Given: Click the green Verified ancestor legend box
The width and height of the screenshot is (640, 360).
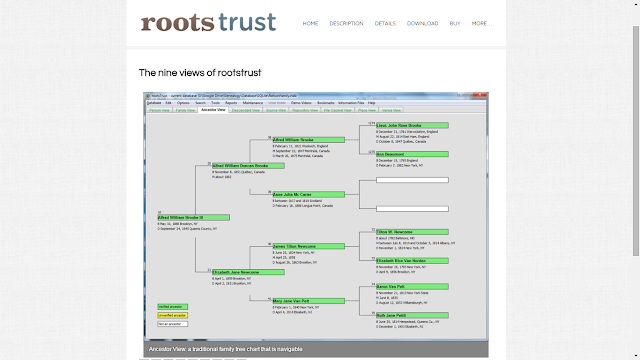Looking at the screenshot, I should (x=173, y=307).
